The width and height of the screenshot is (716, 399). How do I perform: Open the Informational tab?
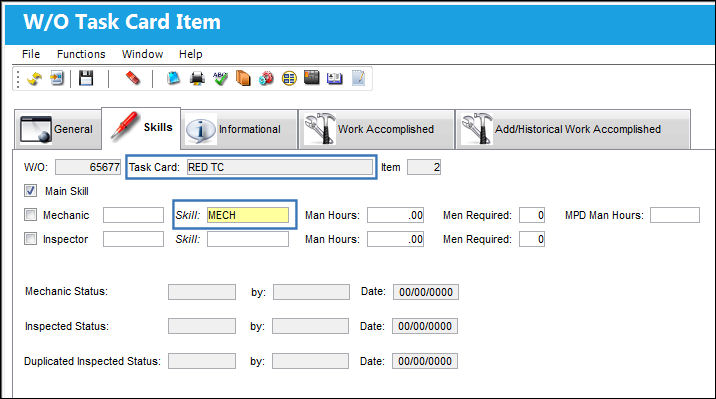[239, 129]
